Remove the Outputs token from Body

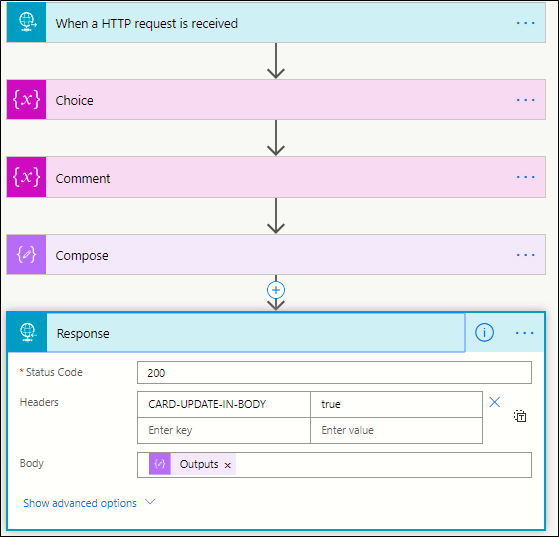227,465
